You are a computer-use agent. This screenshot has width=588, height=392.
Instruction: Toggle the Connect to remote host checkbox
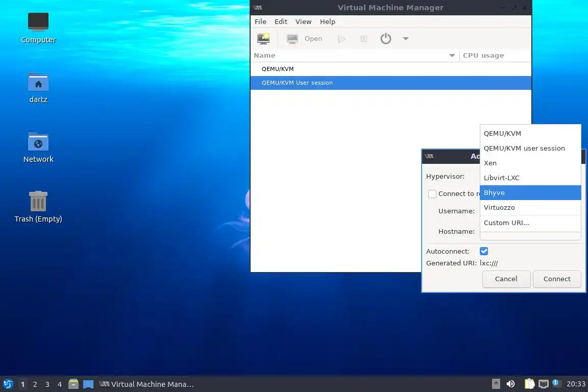click(432, 194)
